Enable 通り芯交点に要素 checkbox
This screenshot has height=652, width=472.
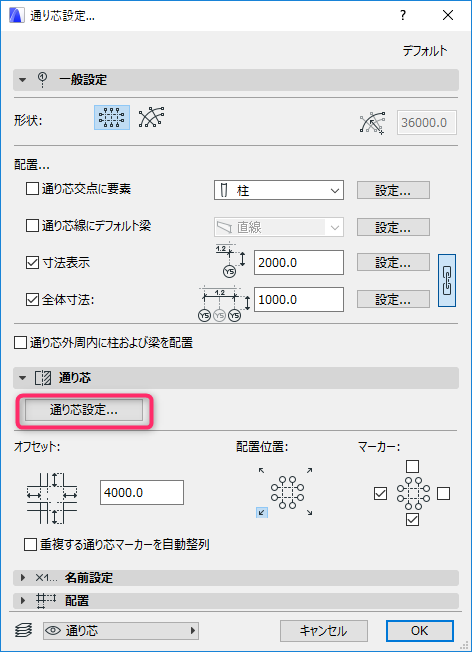[x=32, y=189]
